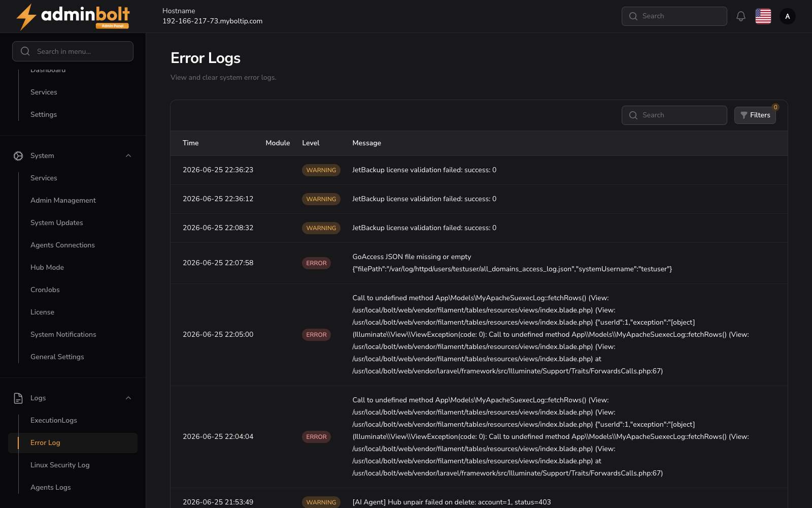Screen dimensions: 812x508
Task: Click the Logs document icon in sidebar
Action: click(x=18, y=398)
